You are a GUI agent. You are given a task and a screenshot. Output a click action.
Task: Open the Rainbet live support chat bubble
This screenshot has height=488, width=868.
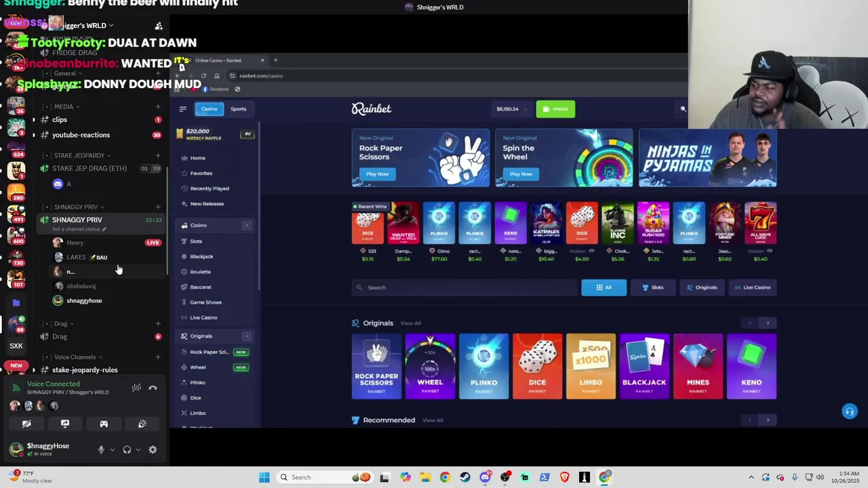[x=849, y=411]
